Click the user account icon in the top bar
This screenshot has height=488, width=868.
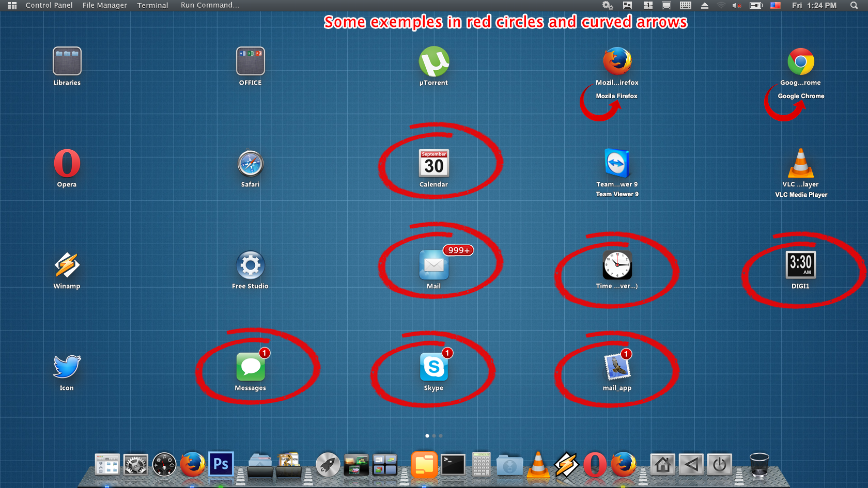pos(628,5)
